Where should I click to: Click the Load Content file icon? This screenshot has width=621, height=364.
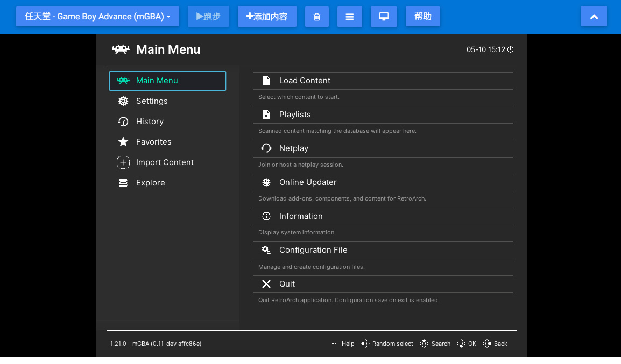(x=266, y=81)
